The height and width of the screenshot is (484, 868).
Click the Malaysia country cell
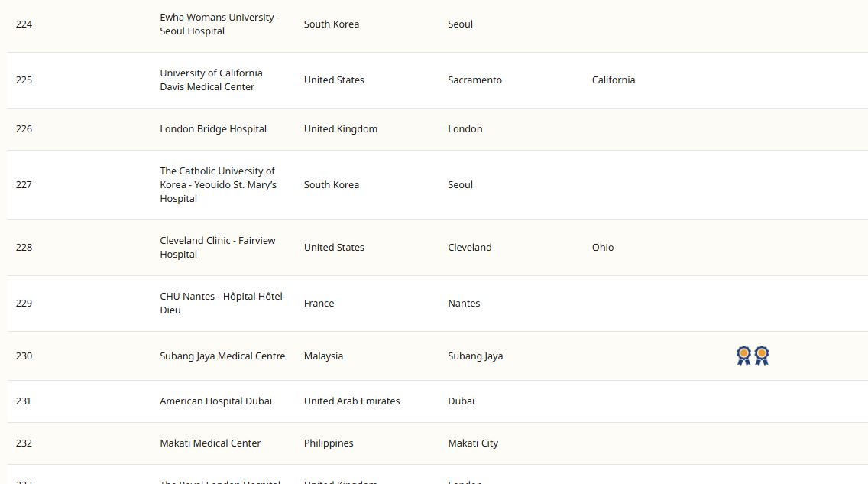[323, 356]
